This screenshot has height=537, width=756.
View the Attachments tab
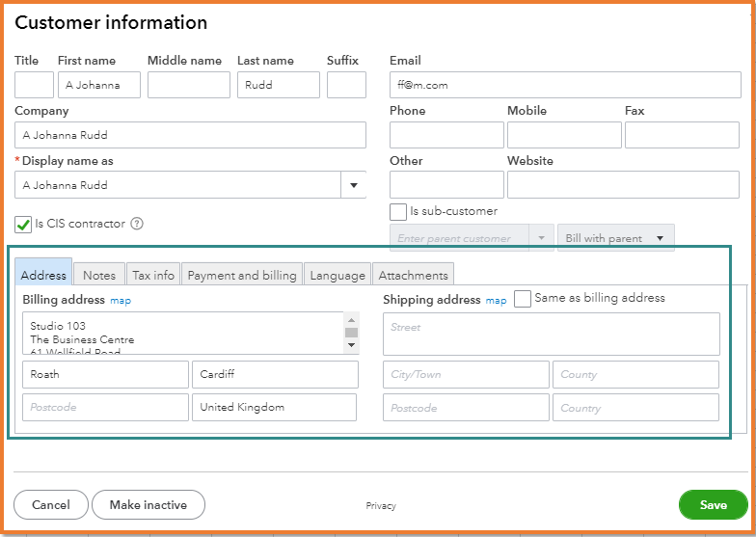[413, 275]
